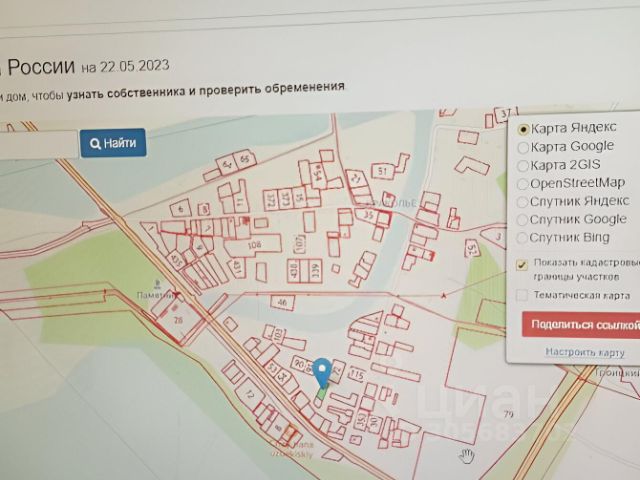Select the Спутник Bing radio option
Viewport: 640px width, 480px height.
point(522,238)
